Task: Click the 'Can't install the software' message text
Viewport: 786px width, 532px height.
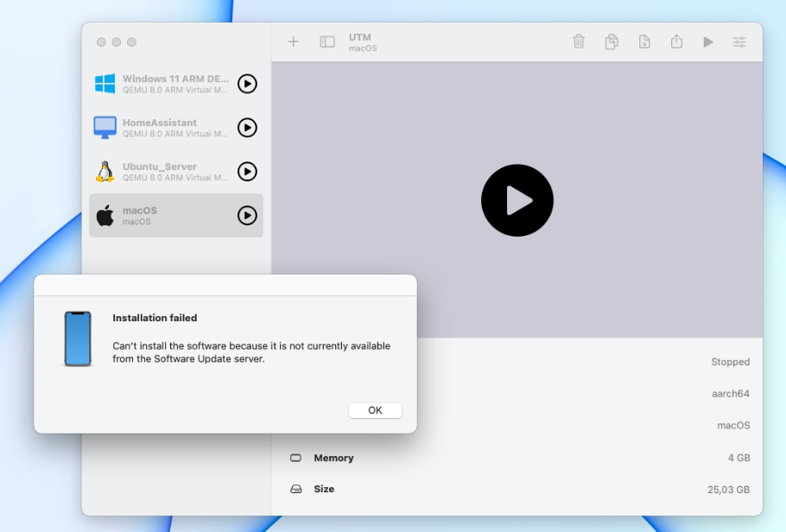Action: point(251,352)
